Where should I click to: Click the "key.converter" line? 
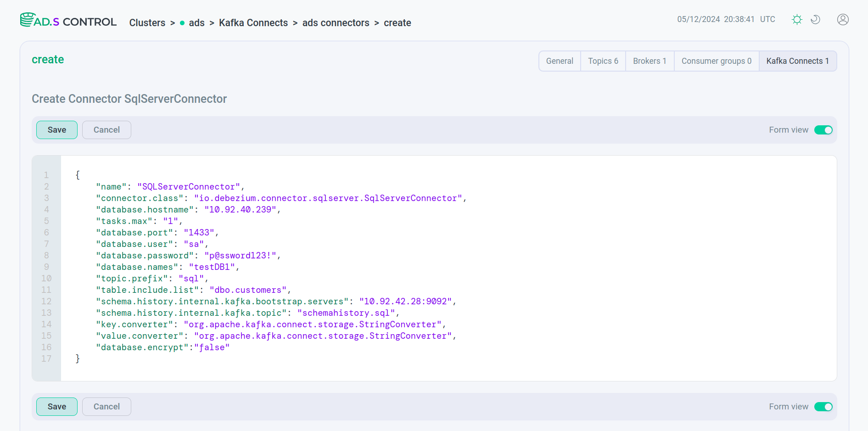tap(271, 325)
